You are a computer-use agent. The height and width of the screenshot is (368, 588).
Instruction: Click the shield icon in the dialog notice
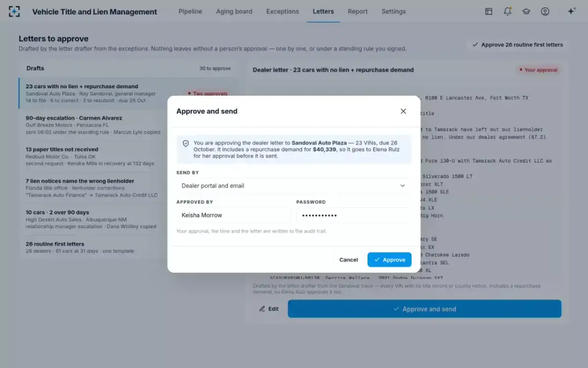(x=186, y=144)
